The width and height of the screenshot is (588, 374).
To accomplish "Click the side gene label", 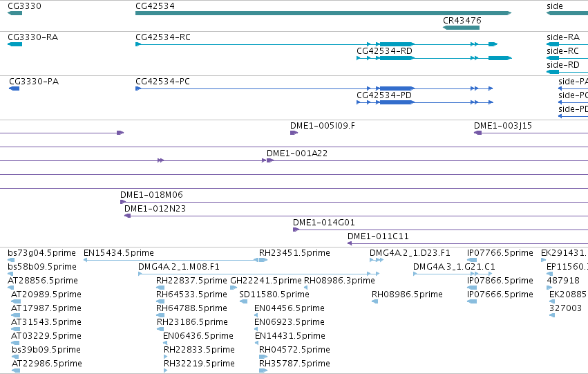I will 555,6.
